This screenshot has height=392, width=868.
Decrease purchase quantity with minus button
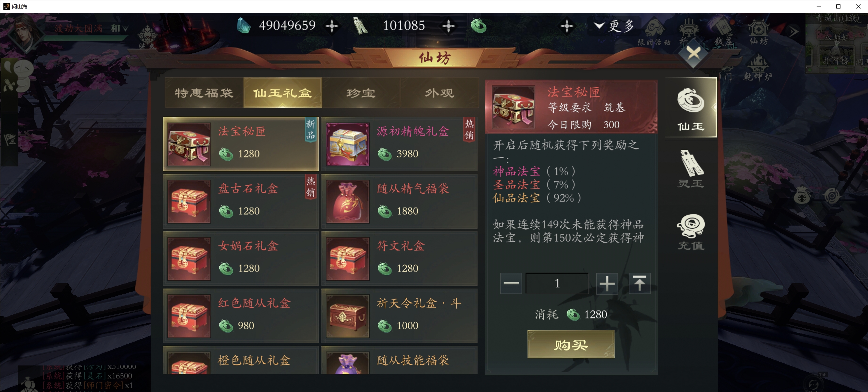pyautogui.click(x=511, y=283)
